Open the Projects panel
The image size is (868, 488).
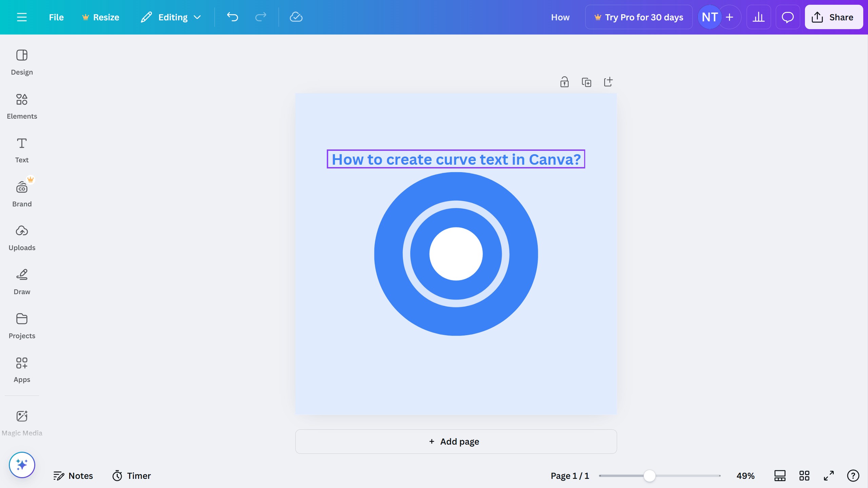tap(22, 326)
